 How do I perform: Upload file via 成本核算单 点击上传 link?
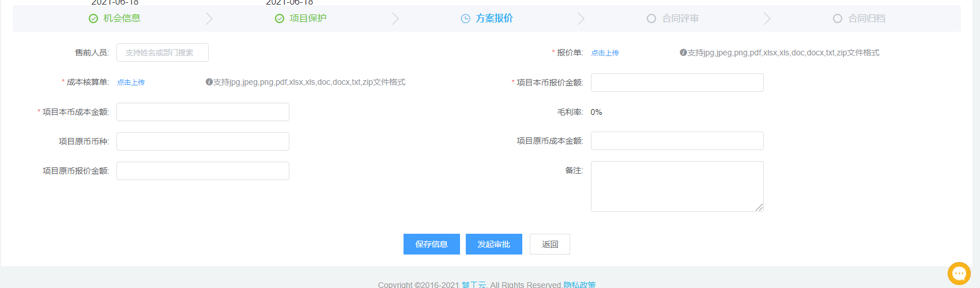click(x=131, y=83)
